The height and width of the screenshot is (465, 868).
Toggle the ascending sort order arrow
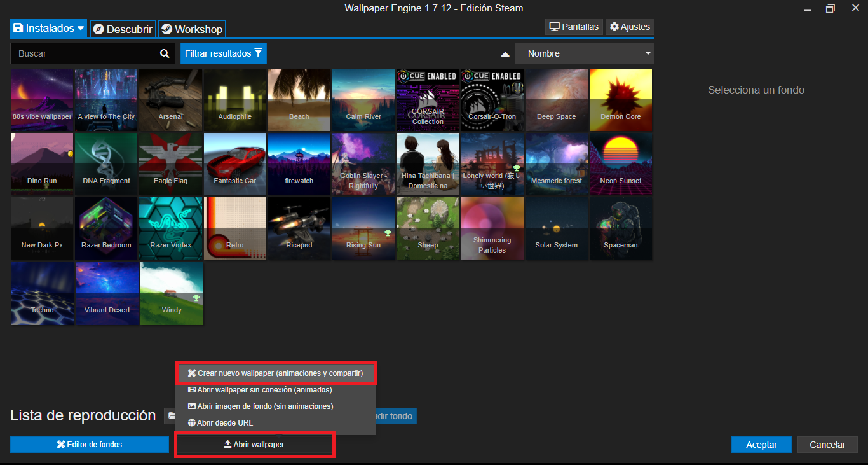click(x=506, y=54)
